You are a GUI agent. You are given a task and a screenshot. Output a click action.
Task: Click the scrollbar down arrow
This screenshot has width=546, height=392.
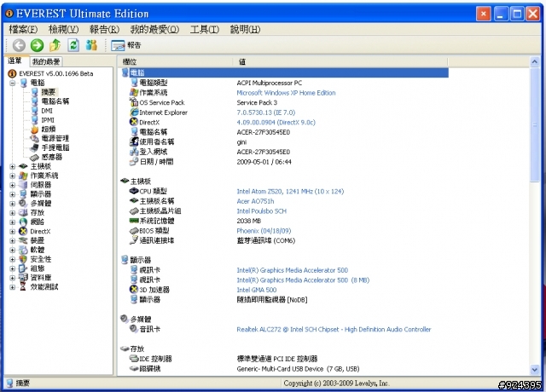pyautogui.click(x=535, y=370)
